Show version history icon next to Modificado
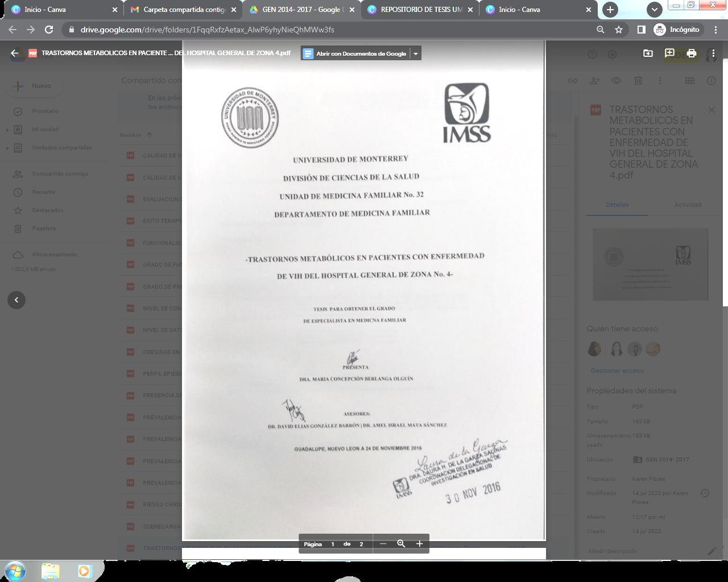Image resolution: width=728 pixels, height=582 pixels. coord(704,493)
